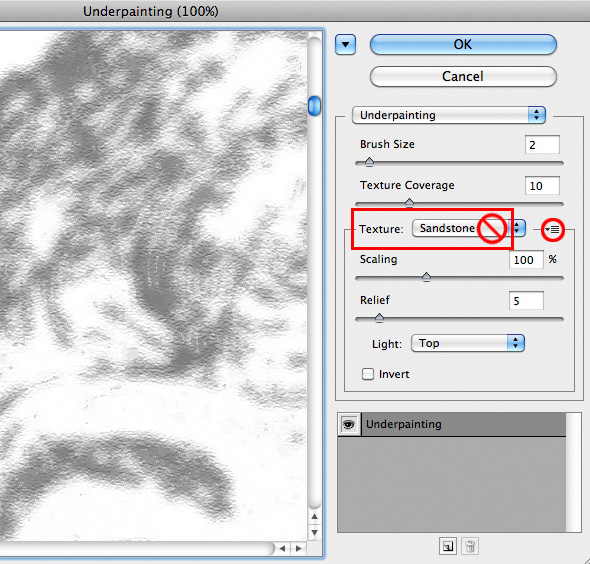
Task: Click the OK button
Action: point(463,44)
